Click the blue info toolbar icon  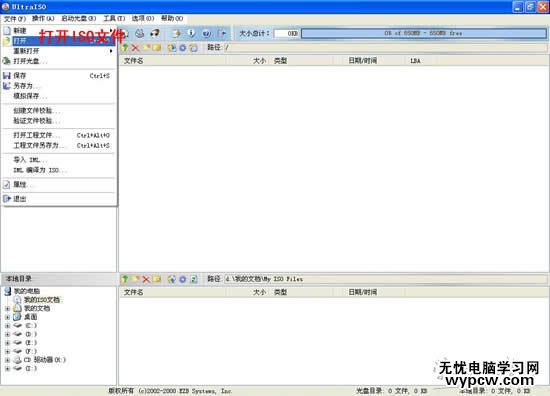click(192, 33)
